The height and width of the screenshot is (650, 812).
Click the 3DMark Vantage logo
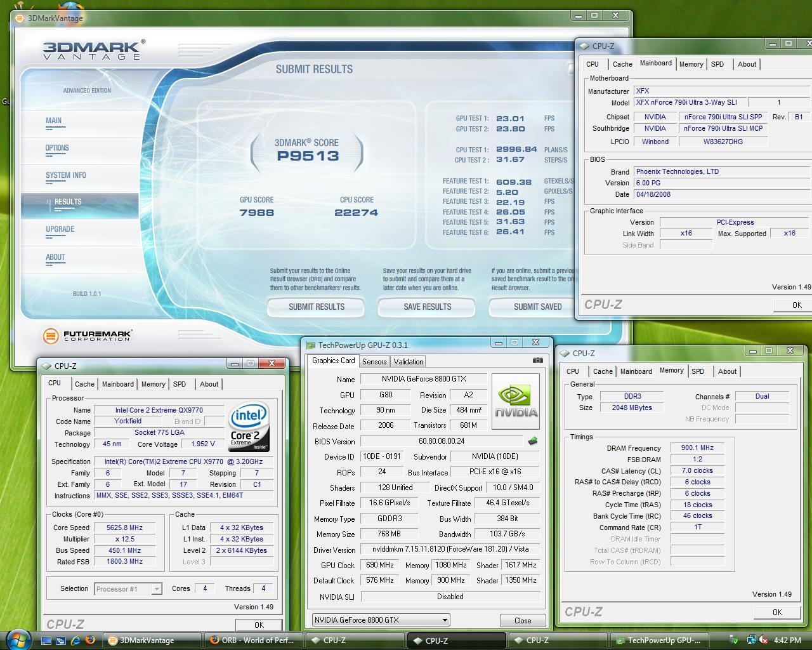93,50
